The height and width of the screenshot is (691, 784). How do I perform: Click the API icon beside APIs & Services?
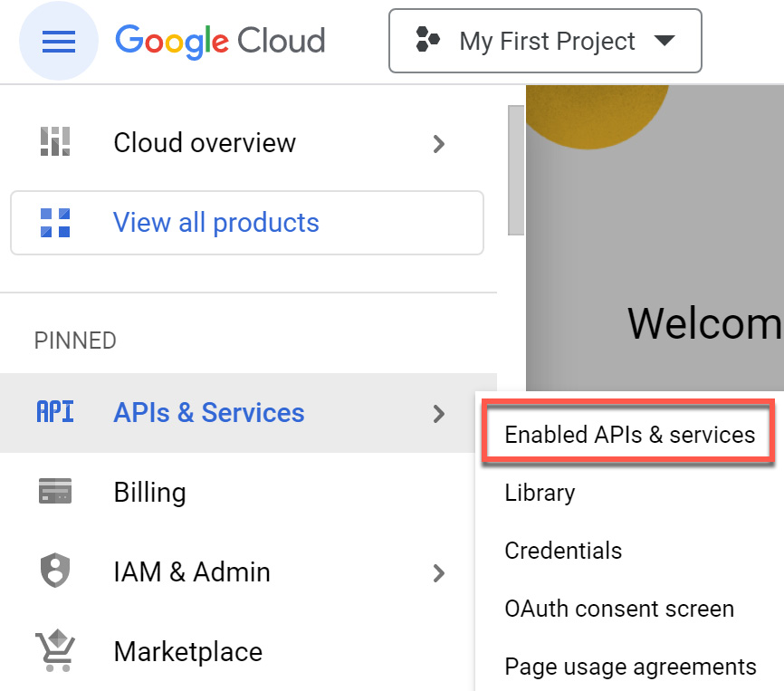point(55,412)
